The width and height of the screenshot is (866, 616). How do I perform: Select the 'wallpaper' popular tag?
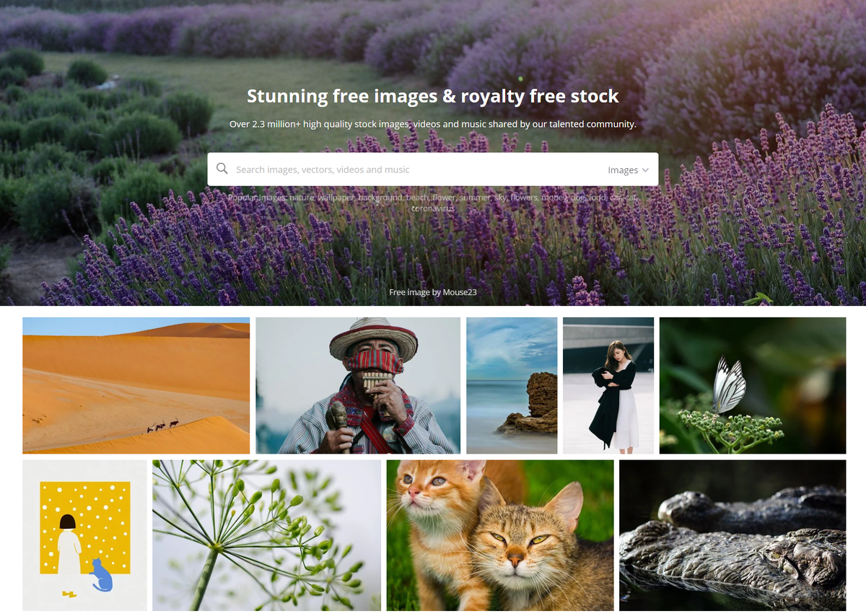[x=336, y=197]
